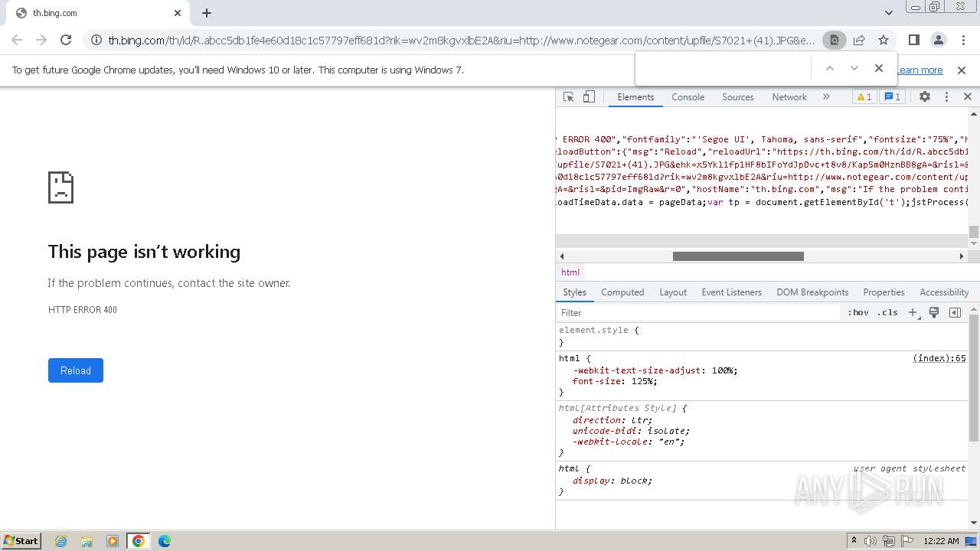Viewport: 980px width, 551px height.
Task: Switch to the Network tab
Action: [789, 97]
